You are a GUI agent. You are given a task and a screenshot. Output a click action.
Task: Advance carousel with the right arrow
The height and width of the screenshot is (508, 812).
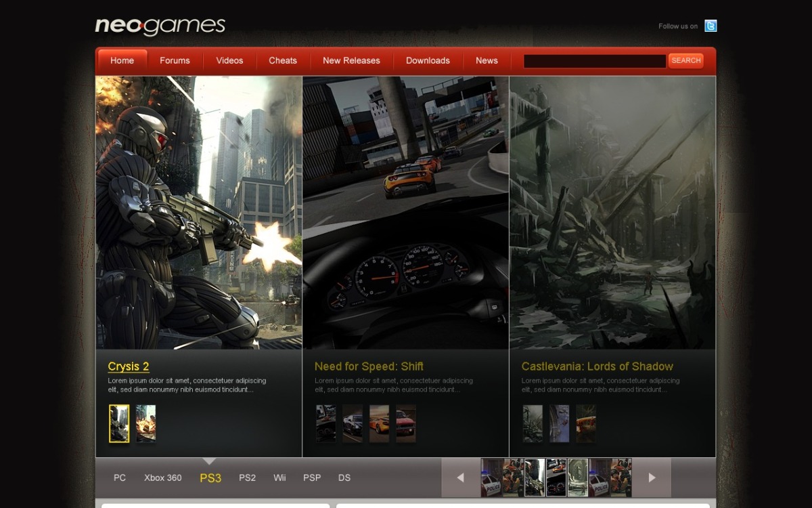pos(652,478)
